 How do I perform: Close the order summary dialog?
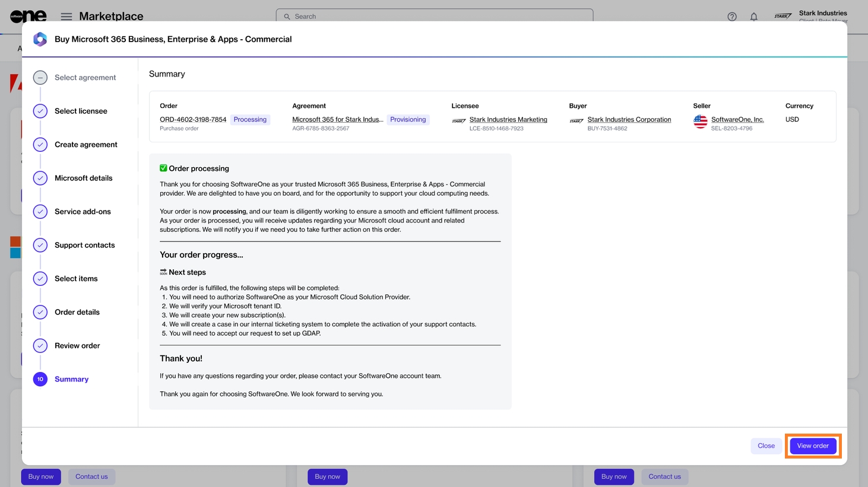(x=765, y=446)
